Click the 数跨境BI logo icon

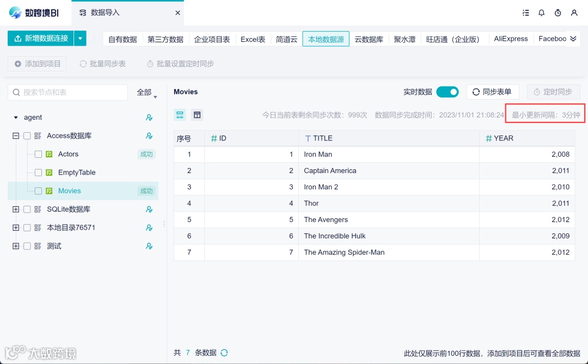(16, 13)
